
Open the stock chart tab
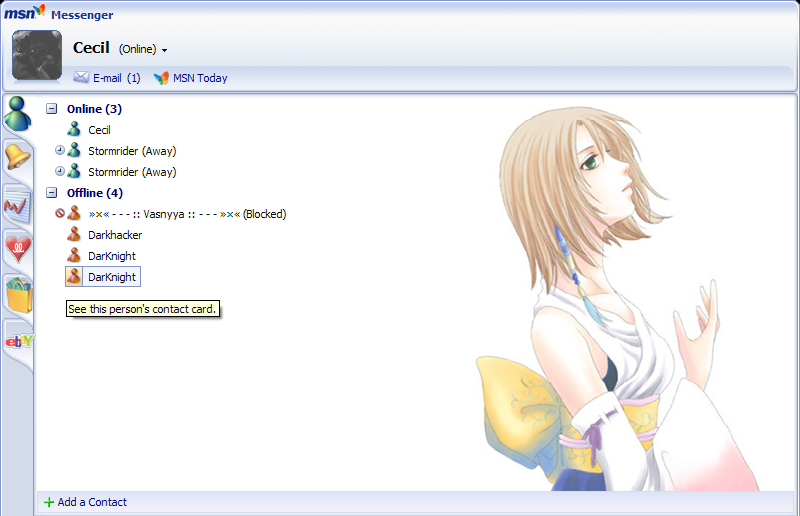17,203
